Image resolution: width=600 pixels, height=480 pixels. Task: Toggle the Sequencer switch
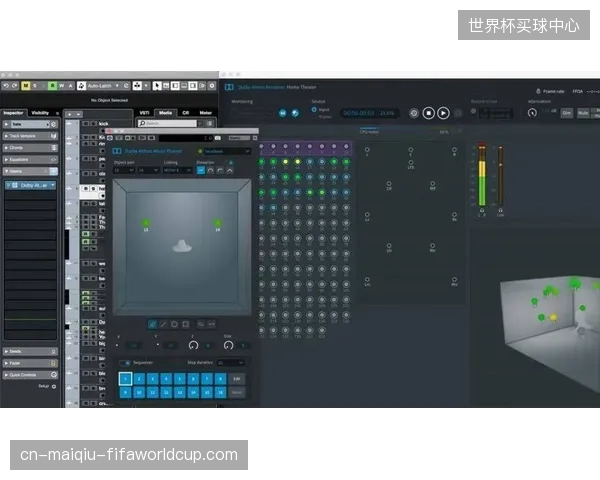click(x=124, y=362)
